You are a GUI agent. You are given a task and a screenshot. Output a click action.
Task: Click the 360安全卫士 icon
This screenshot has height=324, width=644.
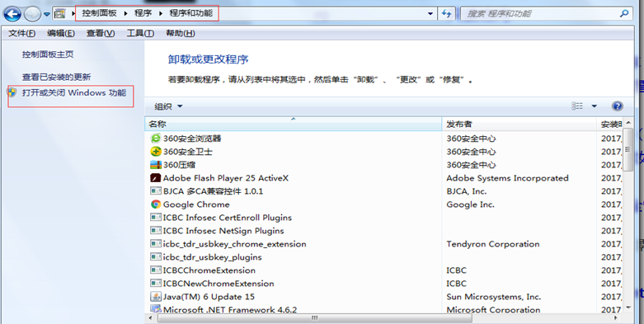[156, 152]
